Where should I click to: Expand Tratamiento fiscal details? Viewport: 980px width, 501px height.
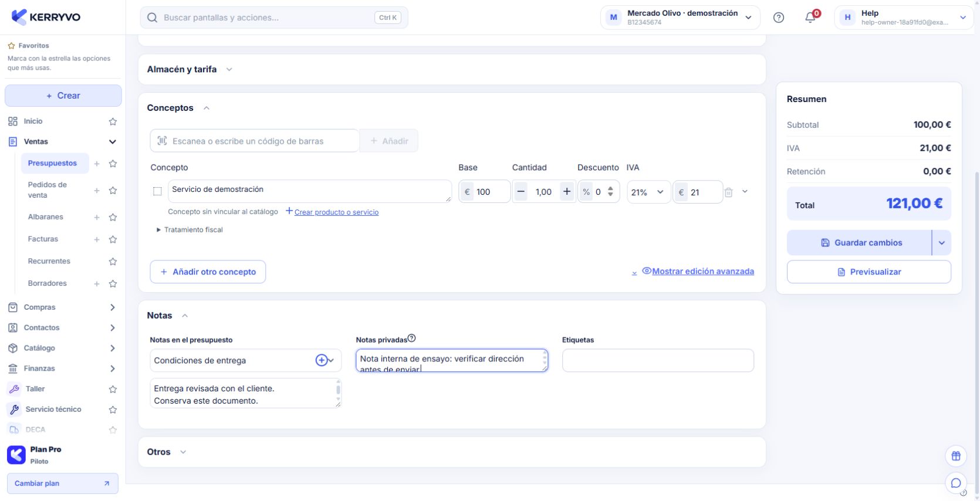190,230
